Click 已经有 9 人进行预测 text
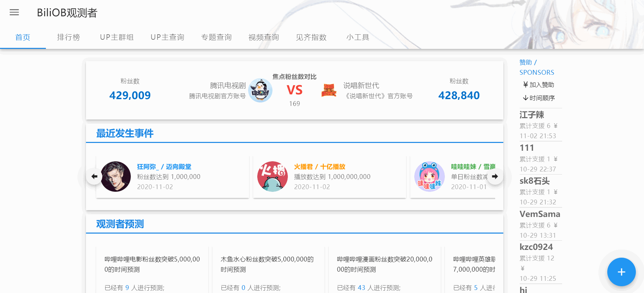The width and height of the screenshot is (644, 293). (135, 288)
